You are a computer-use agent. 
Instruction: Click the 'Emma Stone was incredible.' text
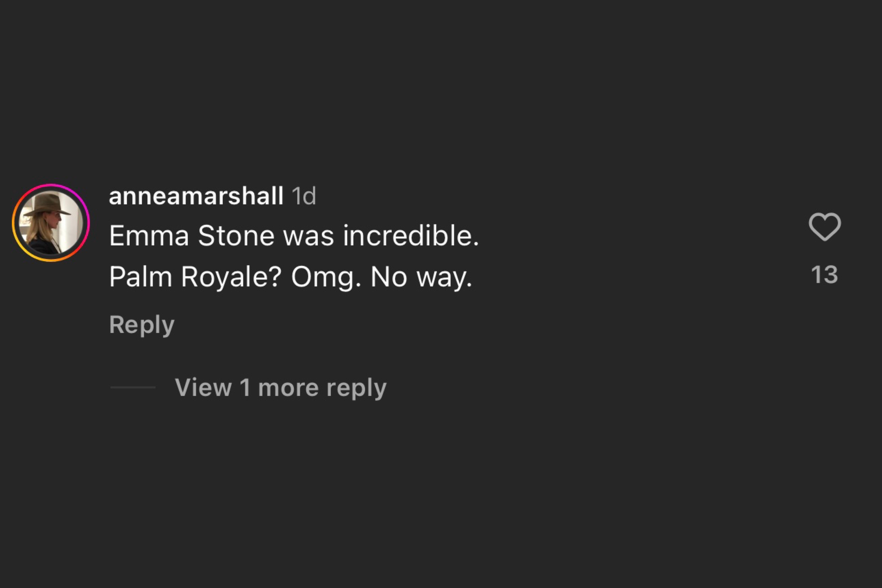tap(294, 236)
